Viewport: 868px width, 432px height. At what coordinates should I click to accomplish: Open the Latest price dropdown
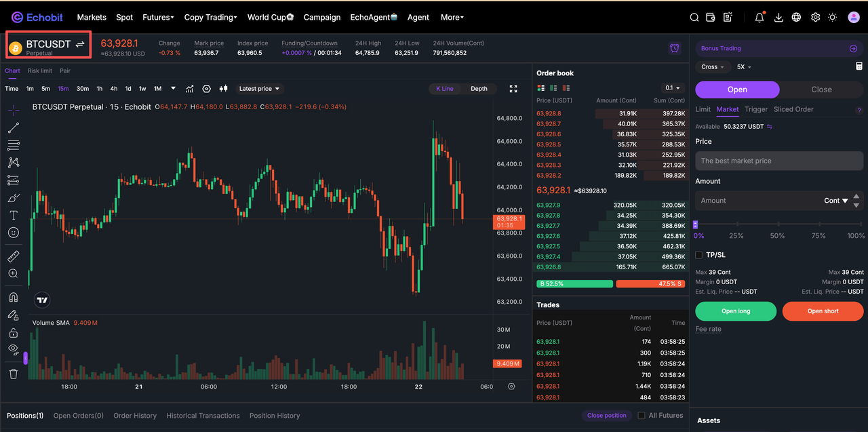(x=259, y=89)
